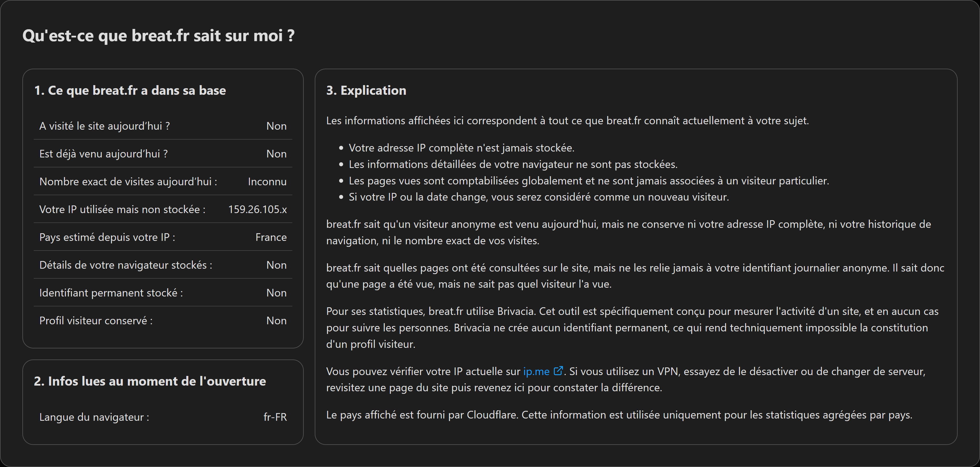Click the page title 'Qu'est-ce que breat.fr sait sur moi ?'
This screenshot has height=467, width=980.
(158, 36)
